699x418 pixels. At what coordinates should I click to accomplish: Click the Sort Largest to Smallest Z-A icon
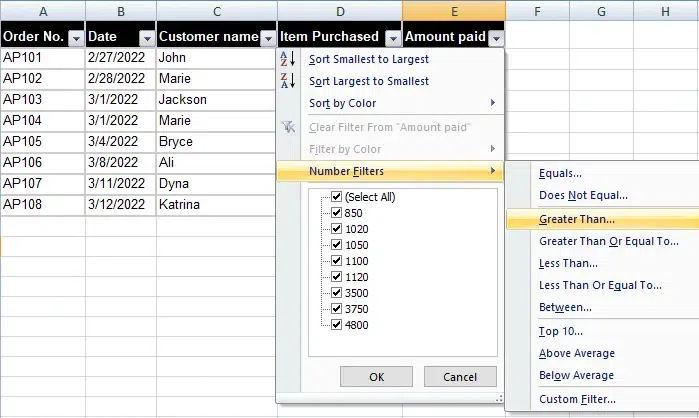coord(288,81)
